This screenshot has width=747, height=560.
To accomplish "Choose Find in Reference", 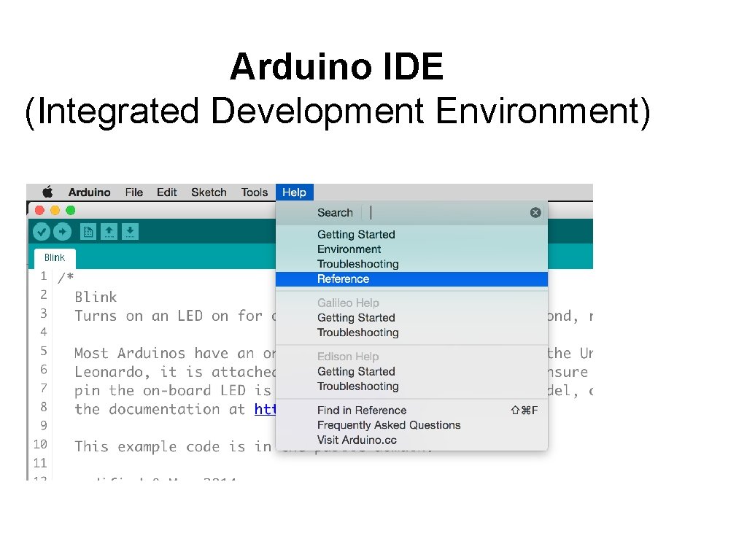I will [411, 411].
